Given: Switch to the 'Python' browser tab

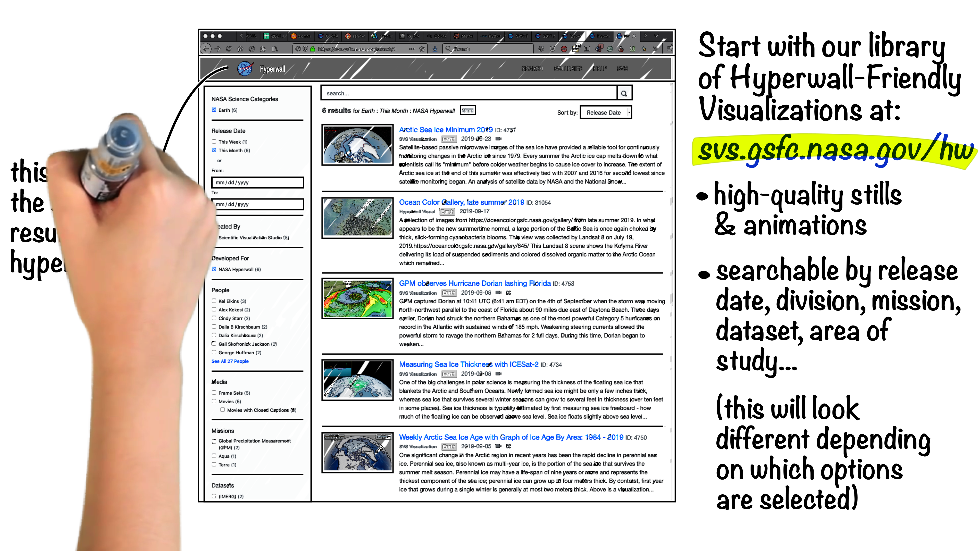Looking at the screenshot, I should [490, 36].
